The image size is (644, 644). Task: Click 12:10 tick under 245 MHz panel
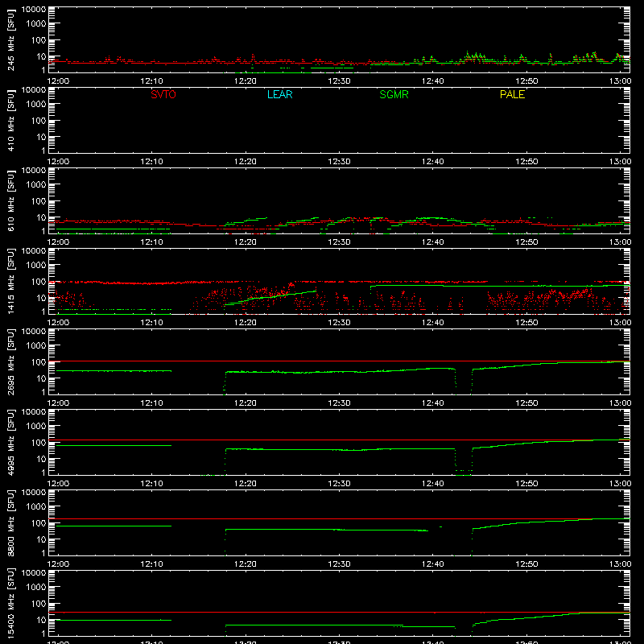(151, 81)
